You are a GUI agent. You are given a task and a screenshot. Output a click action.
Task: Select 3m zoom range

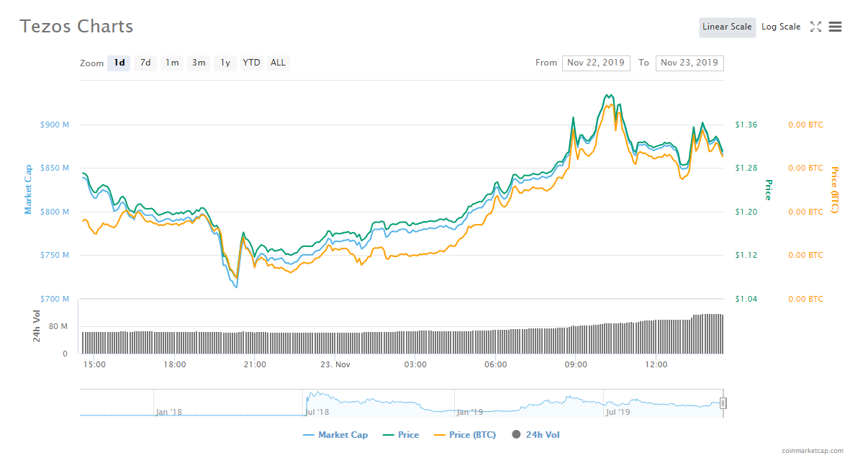[x=199, y=63]
